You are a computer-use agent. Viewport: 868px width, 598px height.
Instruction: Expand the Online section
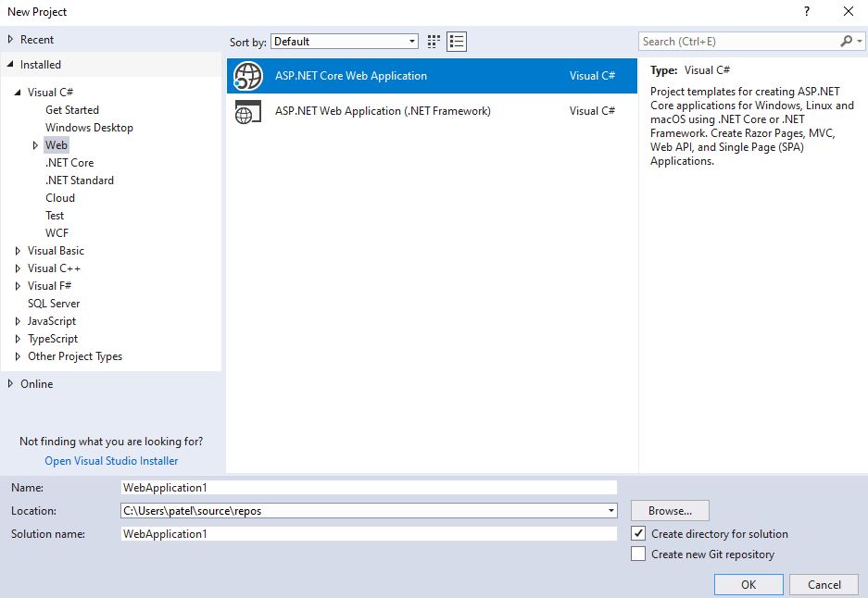point(10,383)
